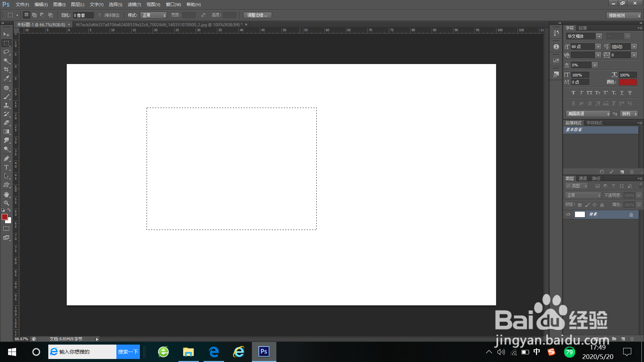Open the 华文楷体 font family dropdown
644x362 pixels.
click(x=599, y=36)
